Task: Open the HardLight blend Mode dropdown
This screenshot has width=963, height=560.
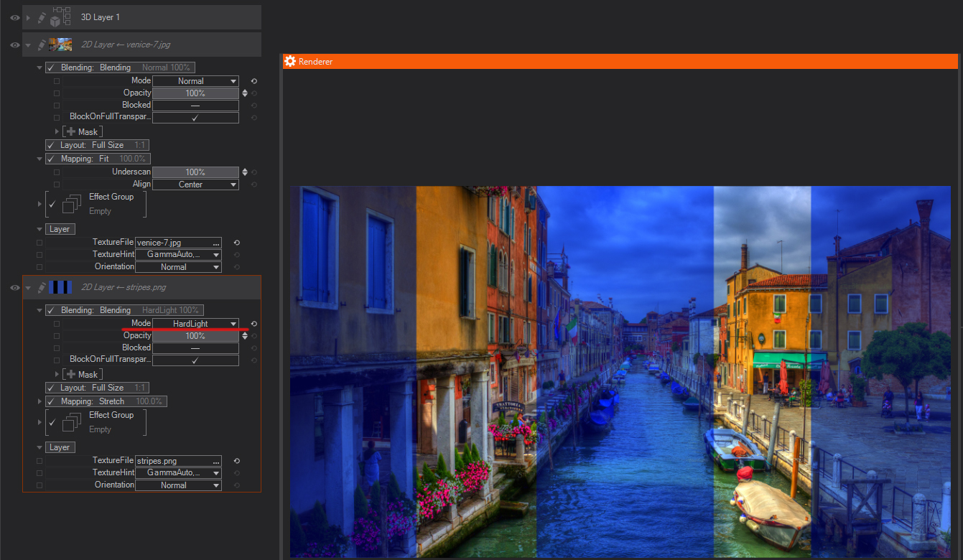Action: pyautogui.click(x=195, y=324)
